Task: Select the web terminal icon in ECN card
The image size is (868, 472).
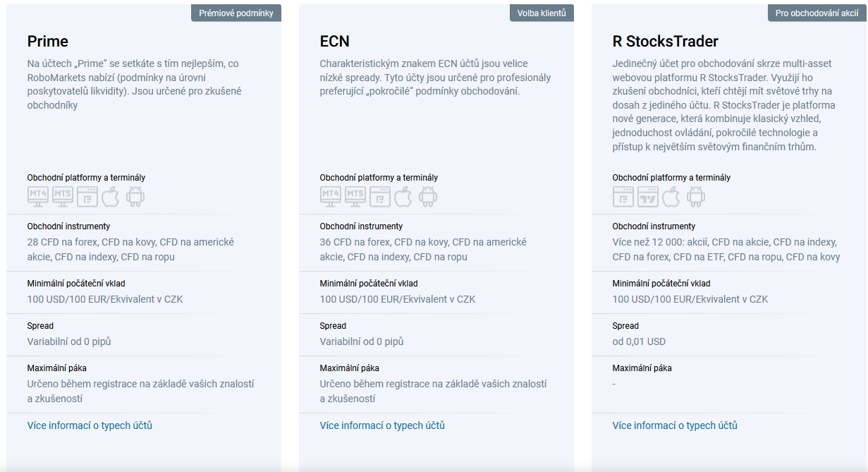Action: click(380, 196)
